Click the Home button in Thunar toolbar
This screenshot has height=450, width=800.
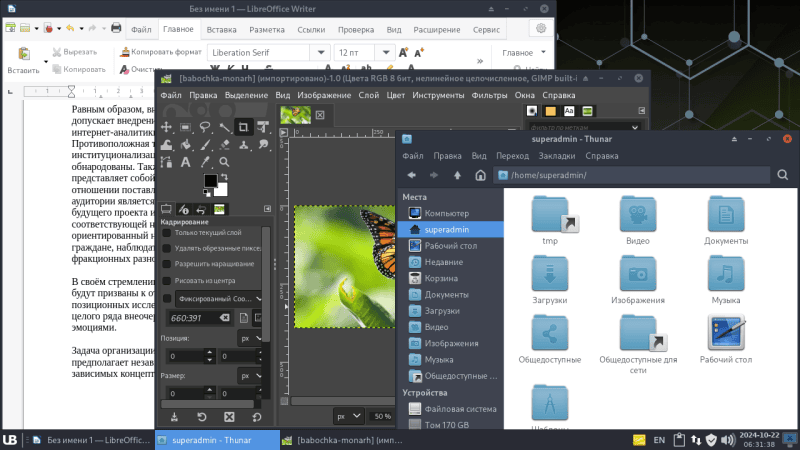click(481, 176)
